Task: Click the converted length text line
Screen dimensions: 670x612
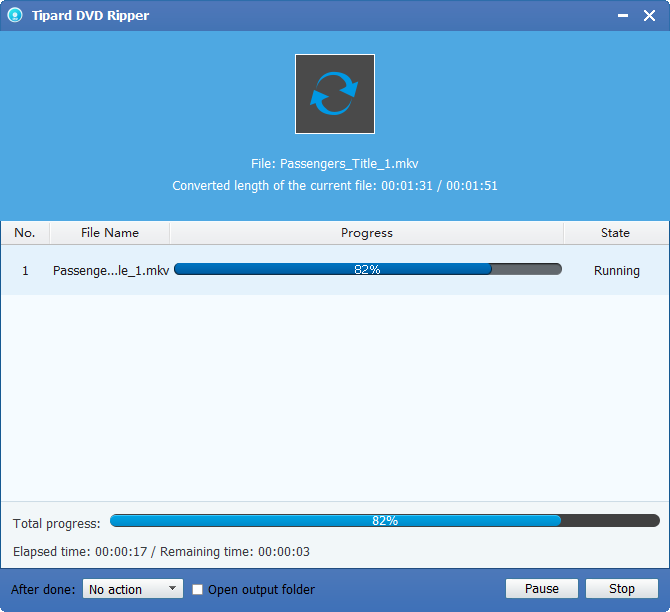Action: tap(335, 186)
